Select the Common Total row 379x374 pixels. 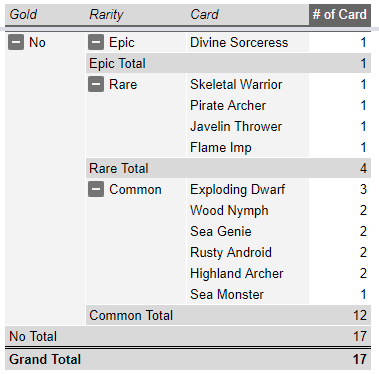(x=228, y=315)
